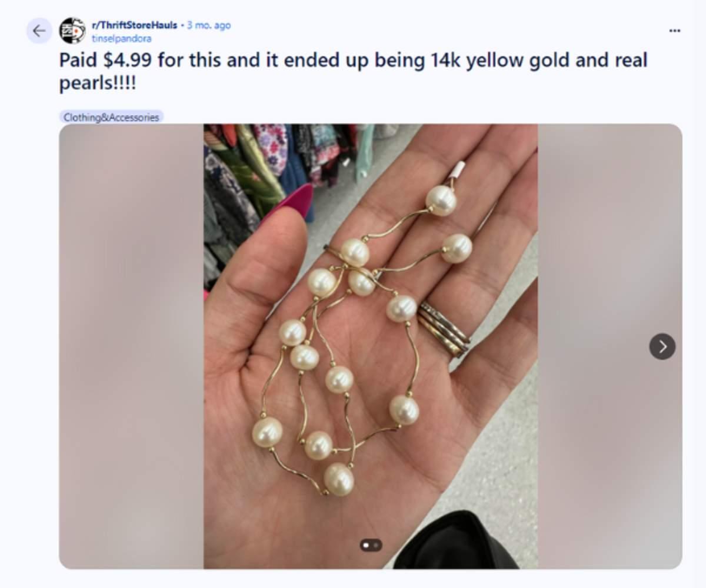Select the second carousel indicator dot

(x=375, y=545)
